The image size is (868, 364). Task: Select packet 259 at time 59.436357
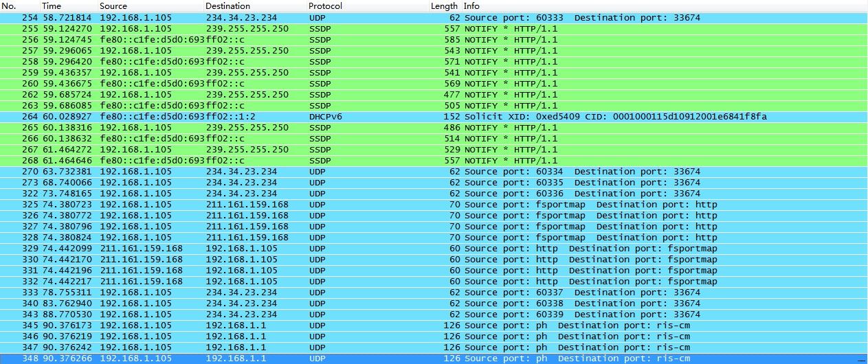click(x=434, y=73)
